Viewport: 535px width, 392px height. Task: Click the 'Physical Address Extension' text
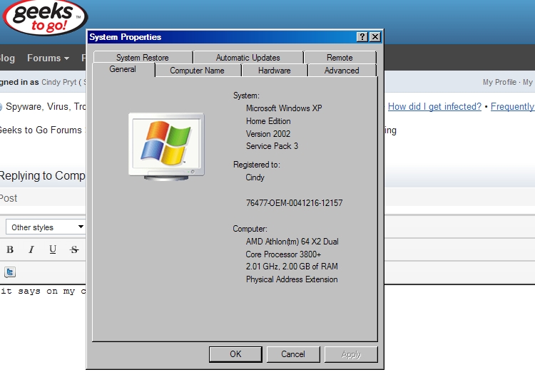pyautogui.click(x=292, y=279)
